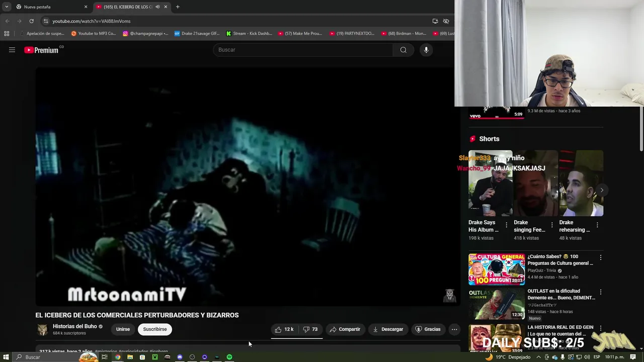This screenshot has height=362, width=644.
Task: Like the video with thumbs-up 12 k
Action: coord(284,329)
